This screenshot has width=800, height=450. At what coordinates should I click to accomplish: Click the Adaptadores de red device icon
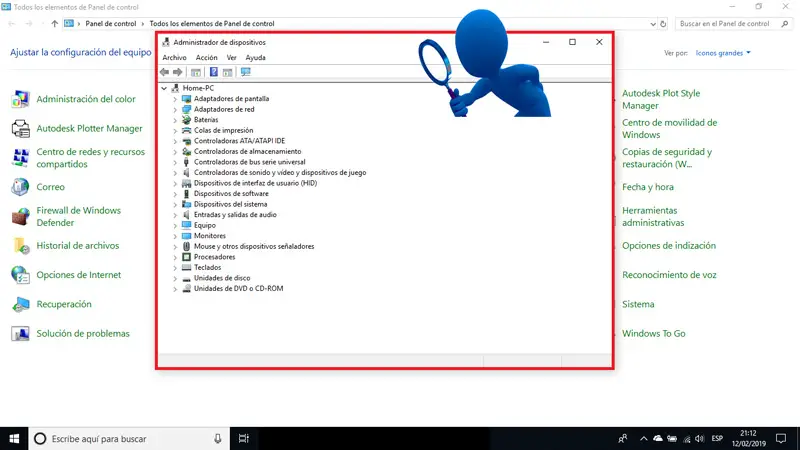pyautogui.click(x=186, y=109)
